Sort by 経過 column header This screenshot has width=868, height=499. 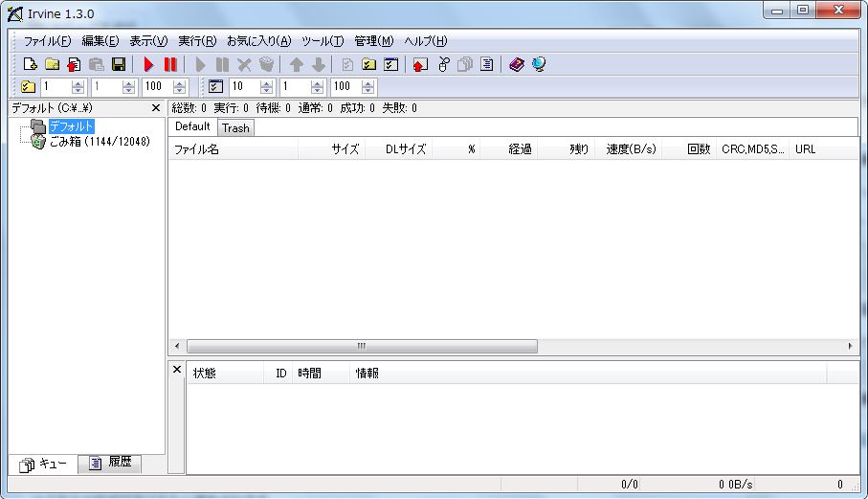point(508,149)
